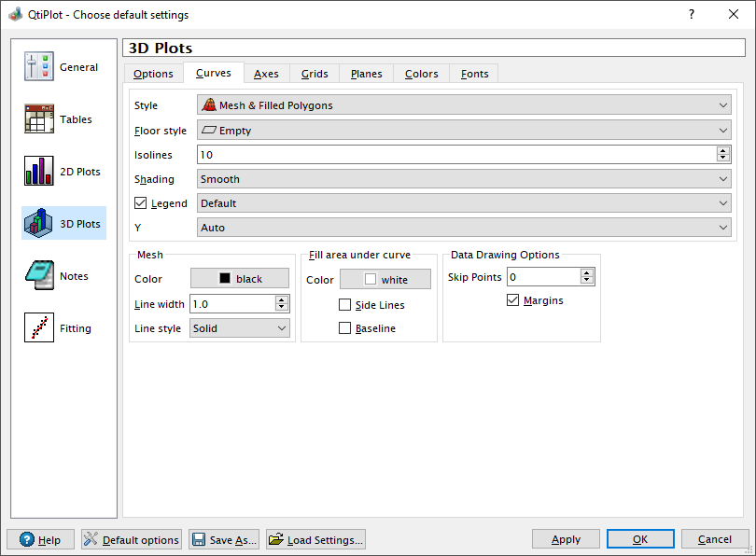Open the Mesh black color picker
The image size is (756, 556).
tap(240, 278)
